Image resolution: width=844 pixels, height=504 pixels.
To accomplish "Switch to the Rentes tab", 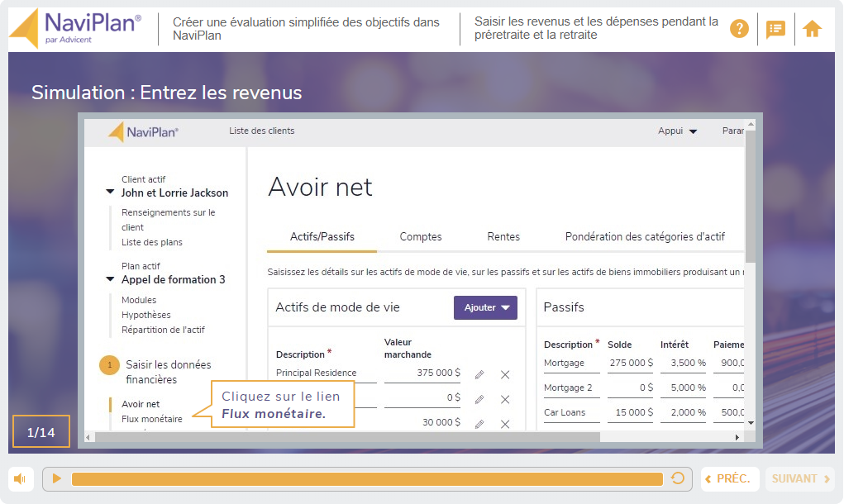I will point(503,236).
